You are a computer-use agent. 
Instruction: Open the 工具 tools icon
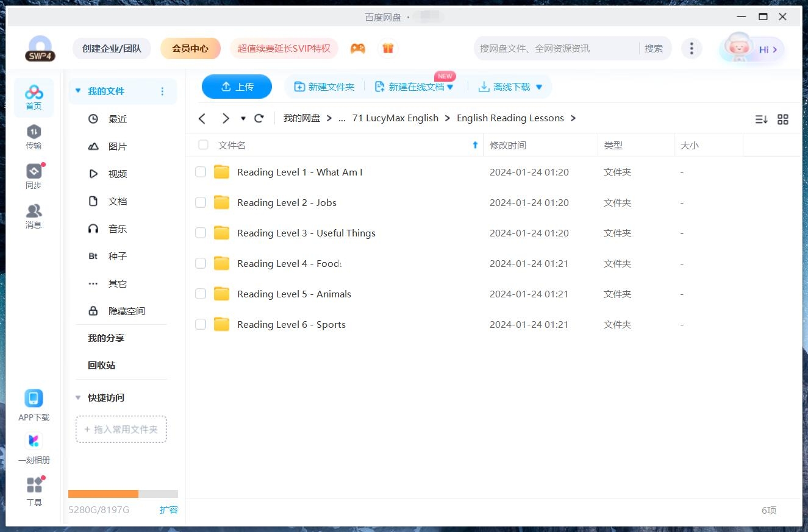coord(34,485)
